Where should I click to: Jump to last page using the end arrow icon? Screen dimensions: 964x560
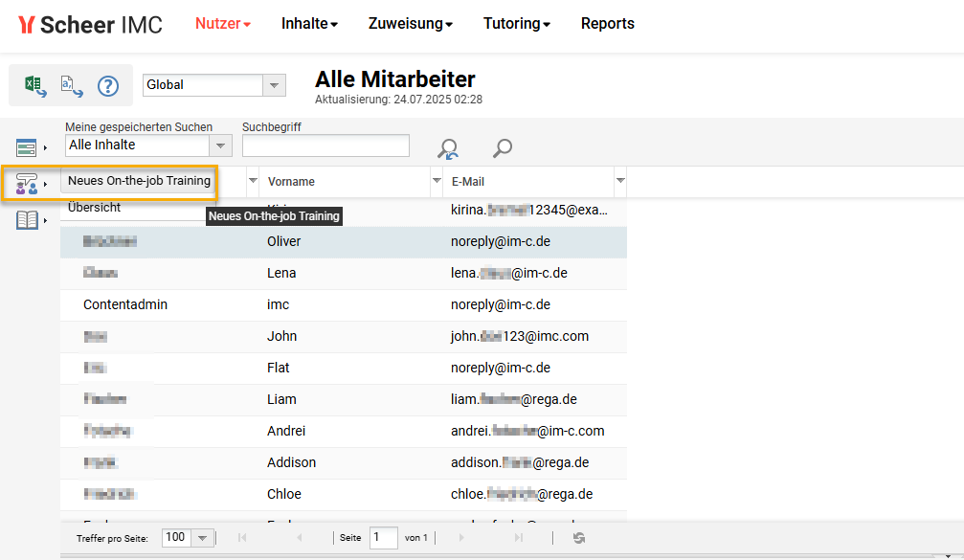coord(518,538)
